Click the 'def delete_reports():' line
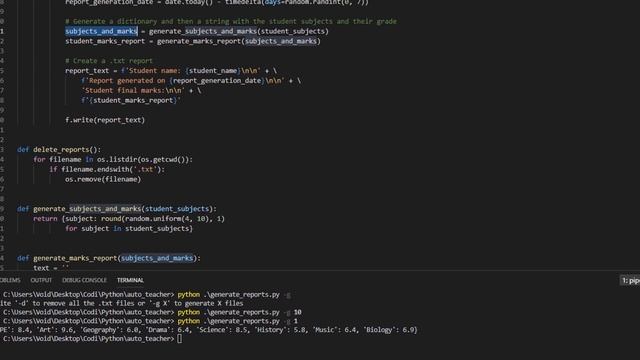 (59, 150)
